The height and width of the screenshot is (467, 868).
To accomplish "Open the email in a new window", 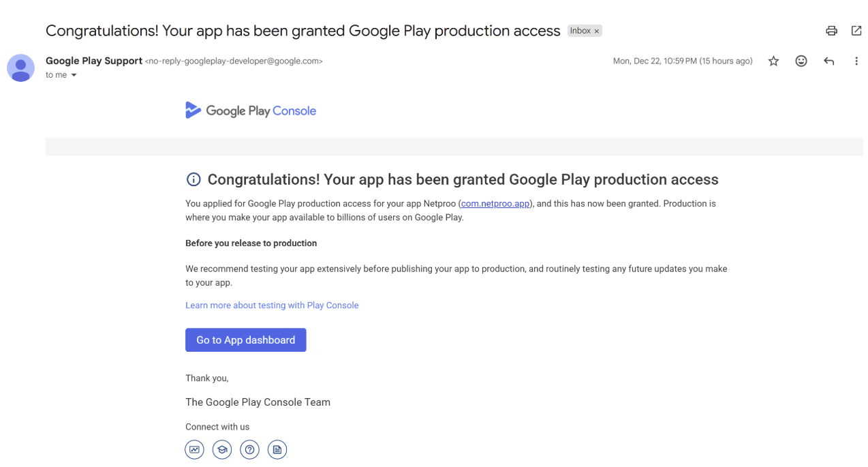I will [x=856, y=31].
